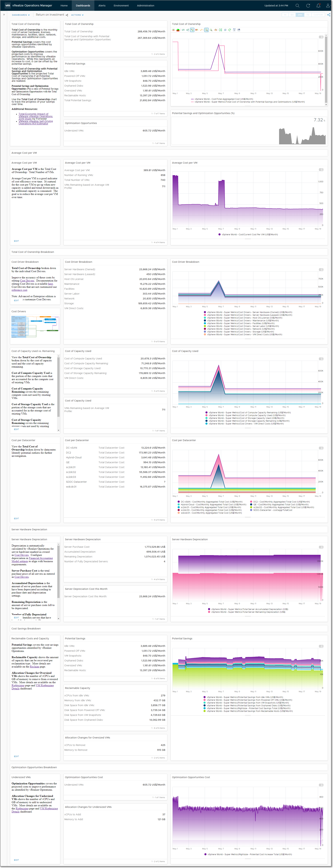Open legend dropdown in Potential Savings chart
The image size is (333, 868).
point(321,646)
